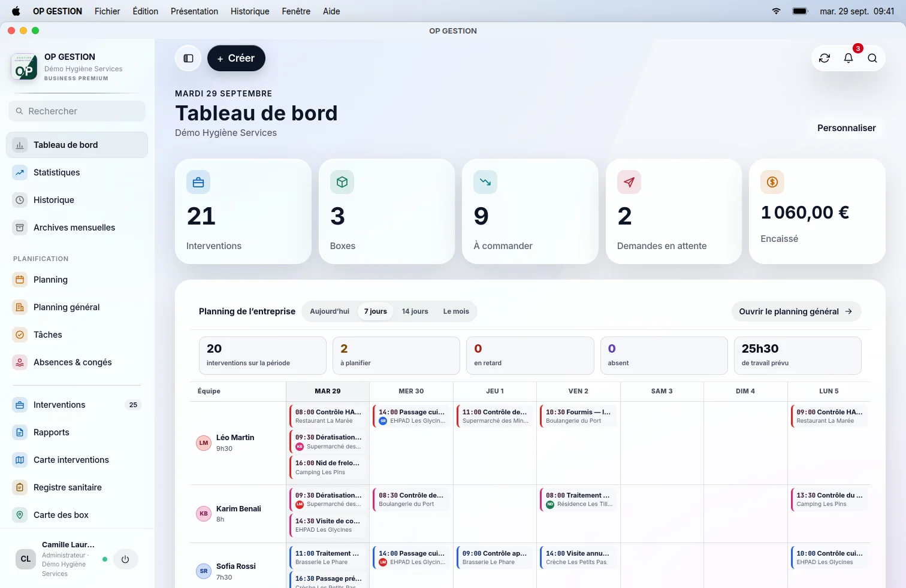Open Tâches in the sidebar
Viewport: 906px width, 588px height.
77,335
